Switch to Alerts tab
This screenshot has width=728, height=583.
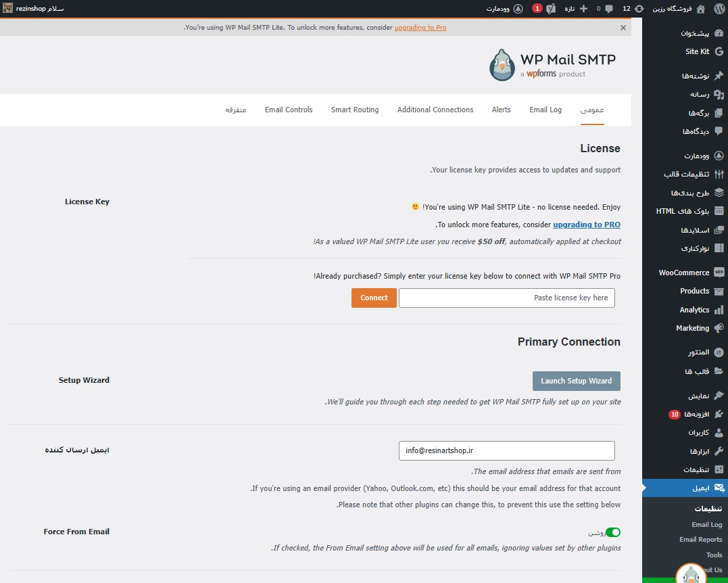point(501,110)
